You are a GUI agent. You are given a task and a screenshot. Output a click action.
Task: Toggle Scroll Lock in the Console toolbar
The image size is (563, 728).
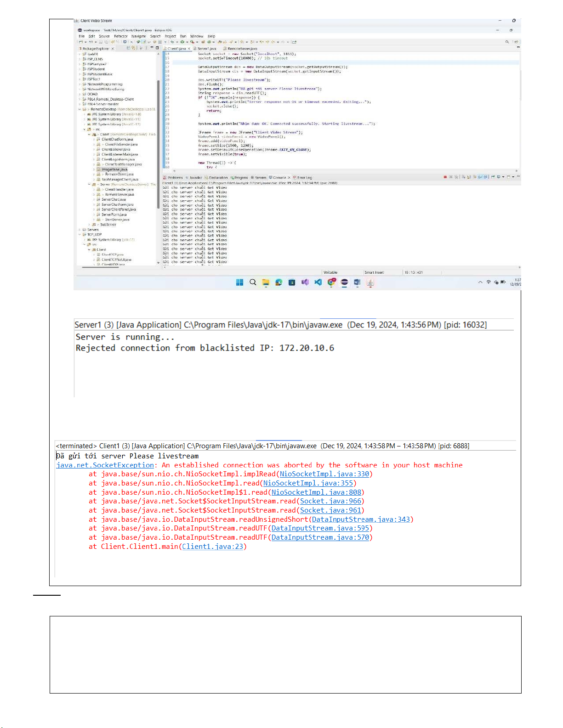pos(469,177)
